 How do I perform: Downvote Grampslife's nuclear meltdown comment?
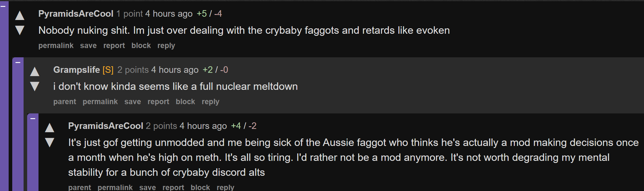tap(35, 86)
